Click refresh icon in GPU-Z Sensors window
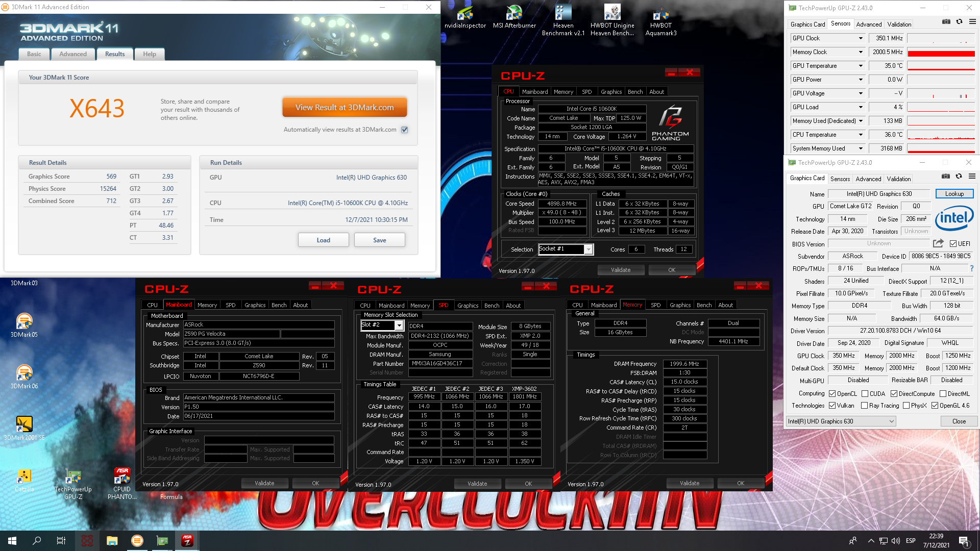980x551 pixels. 959,22
